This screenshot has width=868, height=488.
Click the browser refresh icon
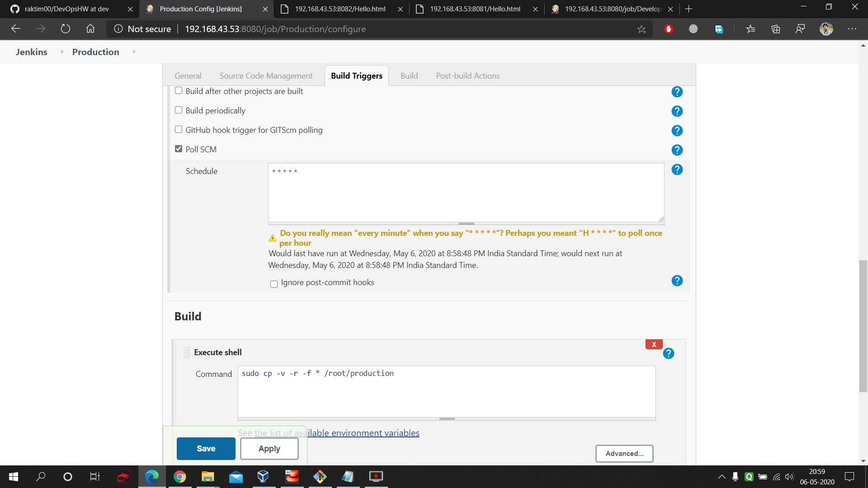click(x=66, y=29)
